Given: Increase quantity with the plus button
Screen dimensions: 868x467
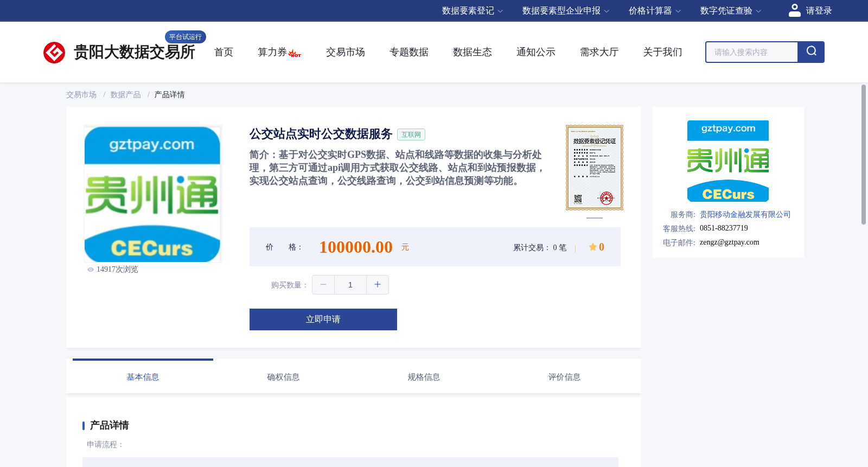Looking at the screenshot, I should (x=378, y=285).
